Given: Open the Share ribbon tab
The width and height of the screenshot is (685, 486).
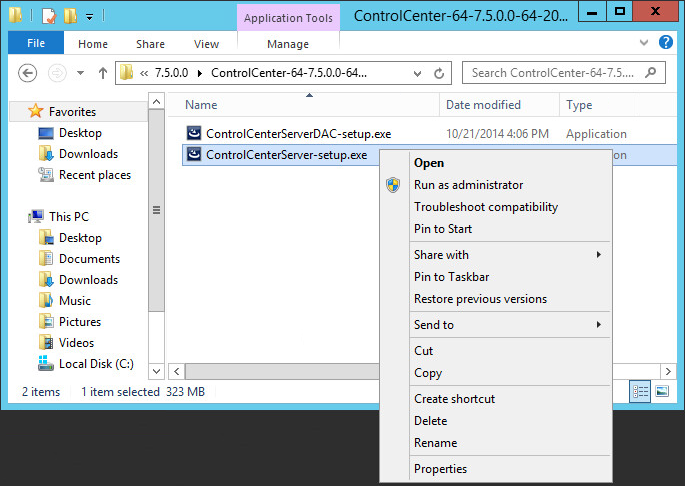Looking at the screenshot, I should [x=150, y=44].
